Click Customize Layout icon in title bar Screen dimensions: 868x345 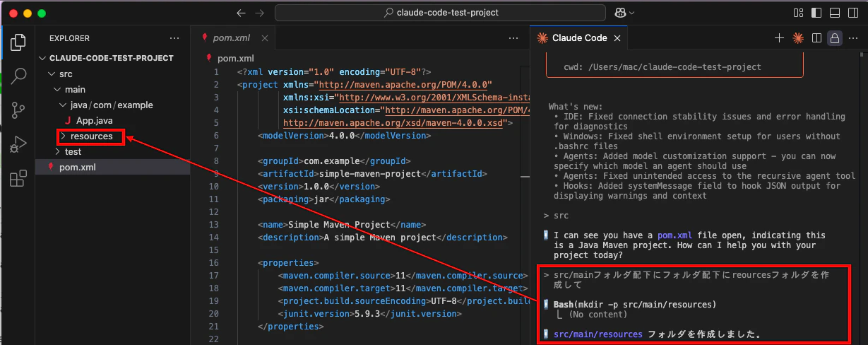click(799, 13)
